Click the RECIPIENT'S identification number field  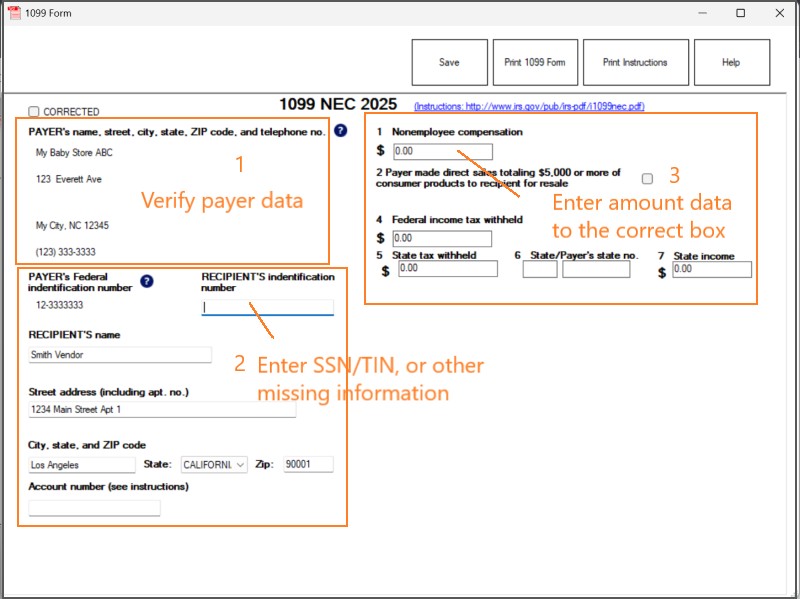coord(267,308)
